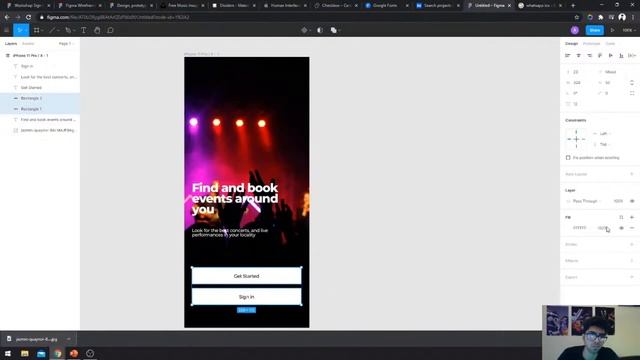
Task: Click the layer opacity percentage field
Action: pos(618,201)
